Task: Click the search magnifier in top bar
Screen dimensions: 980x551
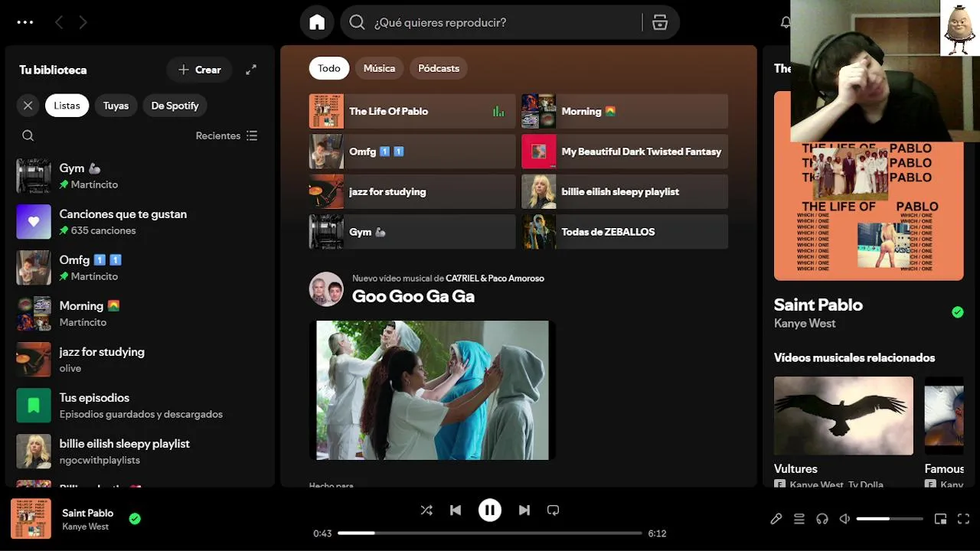Action: coord(357,22)
